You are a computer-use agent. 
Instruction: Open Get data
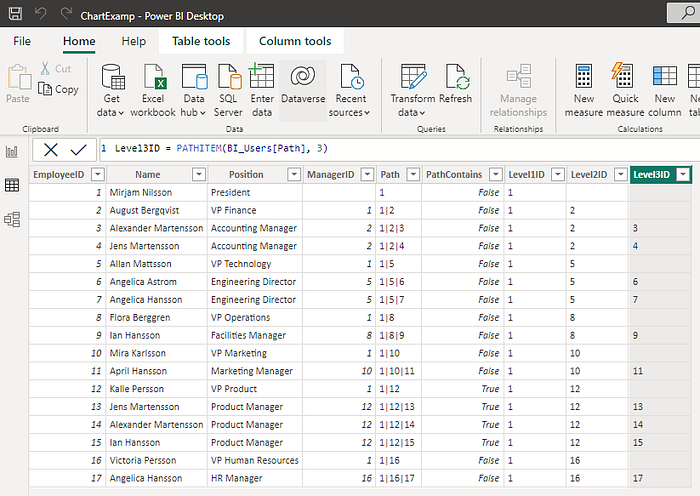coord(111,90)
